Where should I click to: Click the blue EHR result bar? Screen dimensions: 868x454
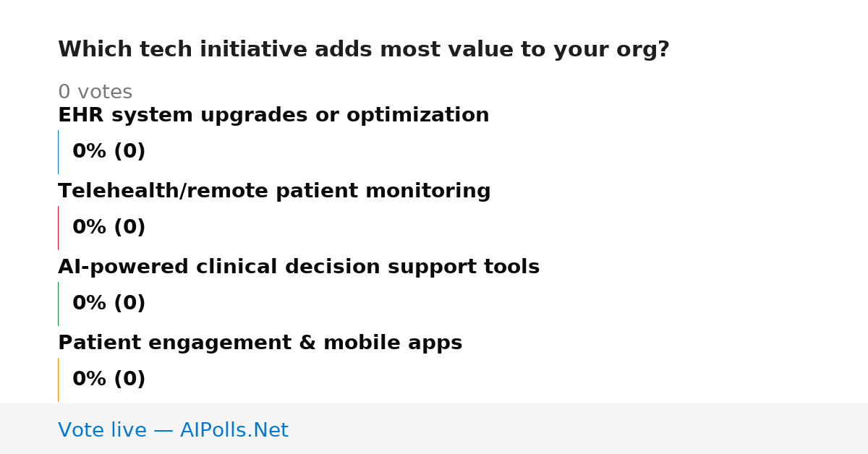pos(58,152)
